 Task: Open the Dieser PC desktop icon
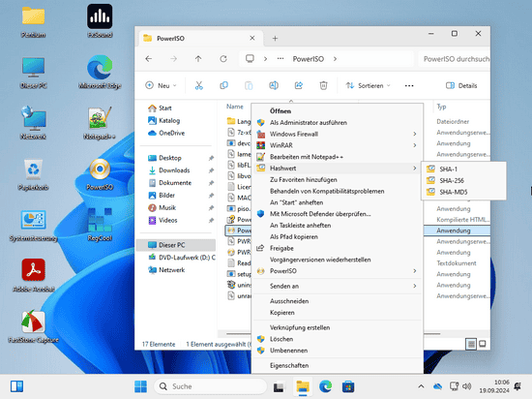(33, 72)
